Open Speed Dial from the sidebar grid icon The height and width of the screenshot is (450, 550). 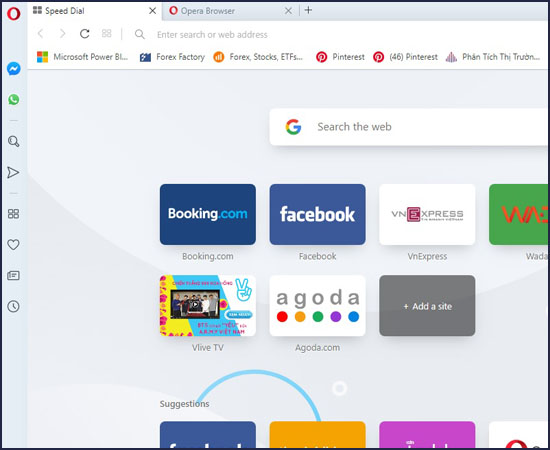click(13, 214)
